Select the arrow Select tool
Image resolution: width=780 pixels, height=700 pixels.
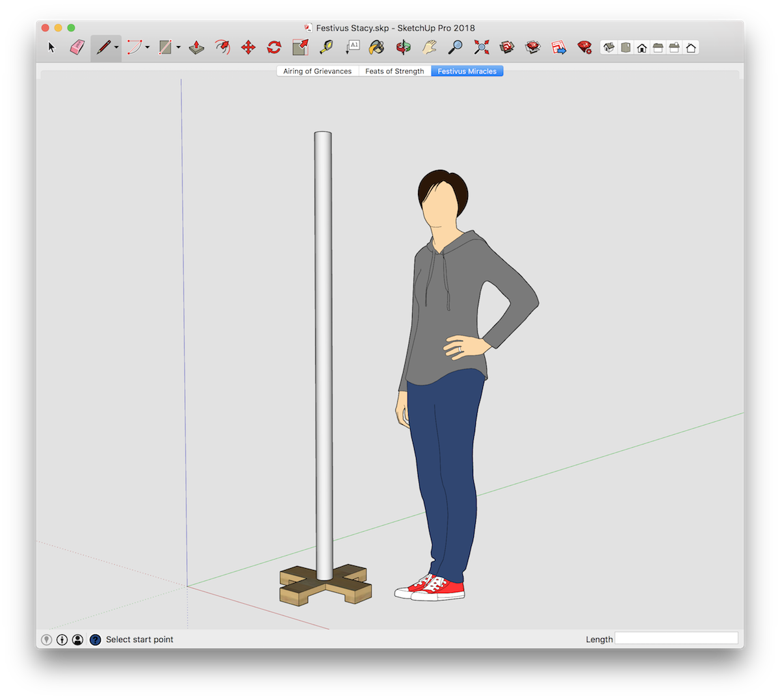point(51,47)
